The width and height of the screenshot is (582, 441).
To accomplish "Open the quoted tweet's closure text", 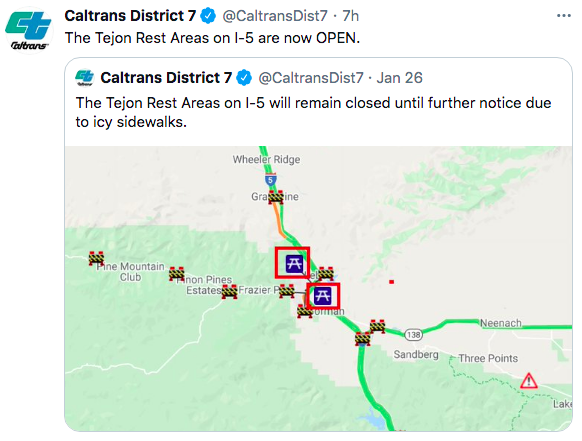I will coord(313,112).
